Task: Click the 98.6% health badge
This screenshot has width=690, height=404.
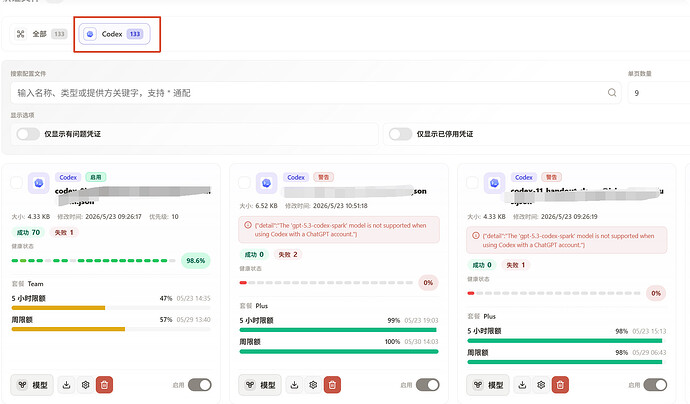Action: 195,261
